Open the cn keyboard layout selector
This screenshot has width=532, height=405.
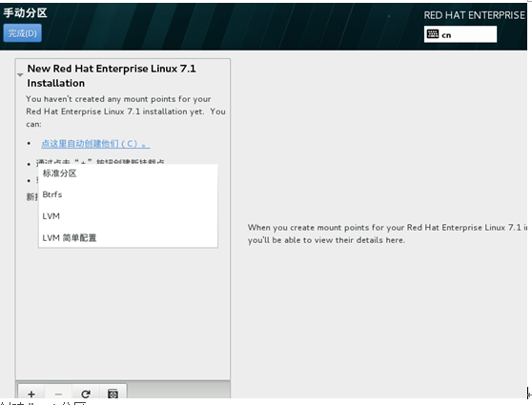click(x=460, y=34)
